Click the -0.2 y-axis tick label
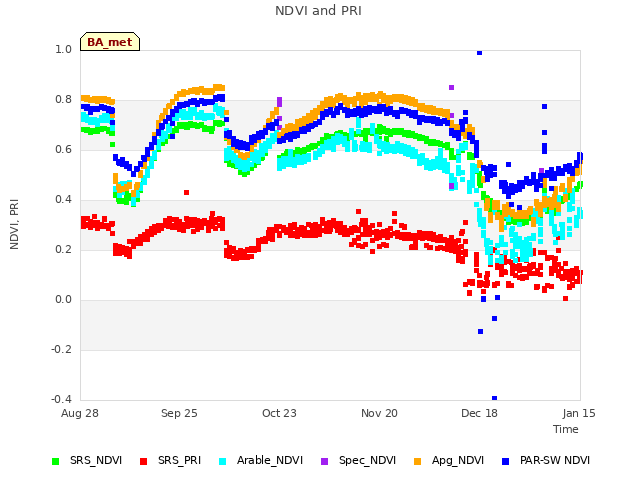 [x=61, y=349]
